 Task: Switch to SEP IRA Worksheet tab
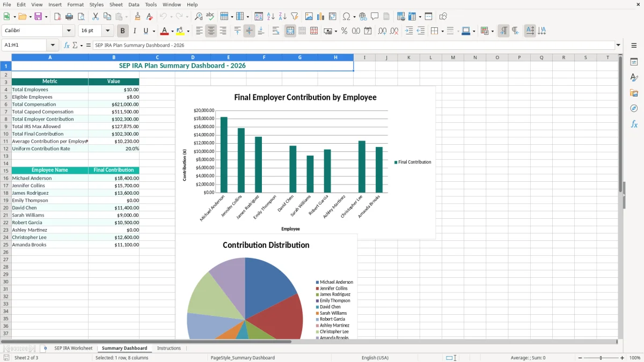click(x=73, y=348)
